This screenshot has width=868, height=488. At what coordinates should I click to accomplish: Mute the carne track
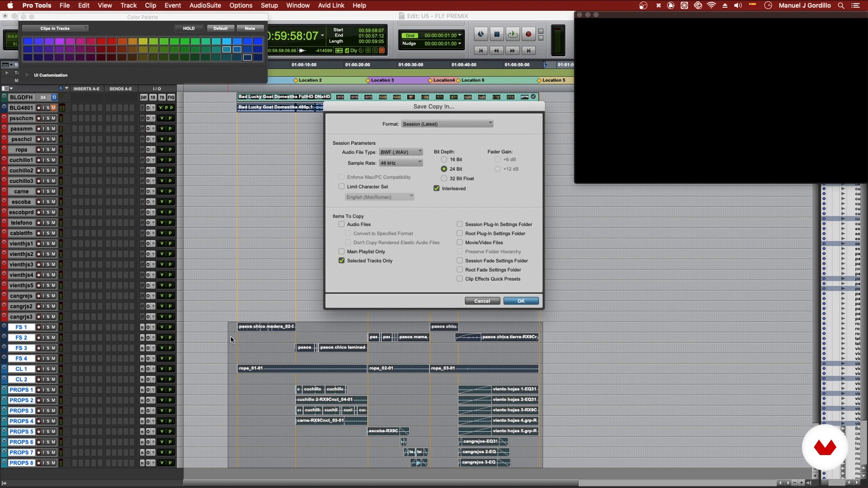click(53, 192)
